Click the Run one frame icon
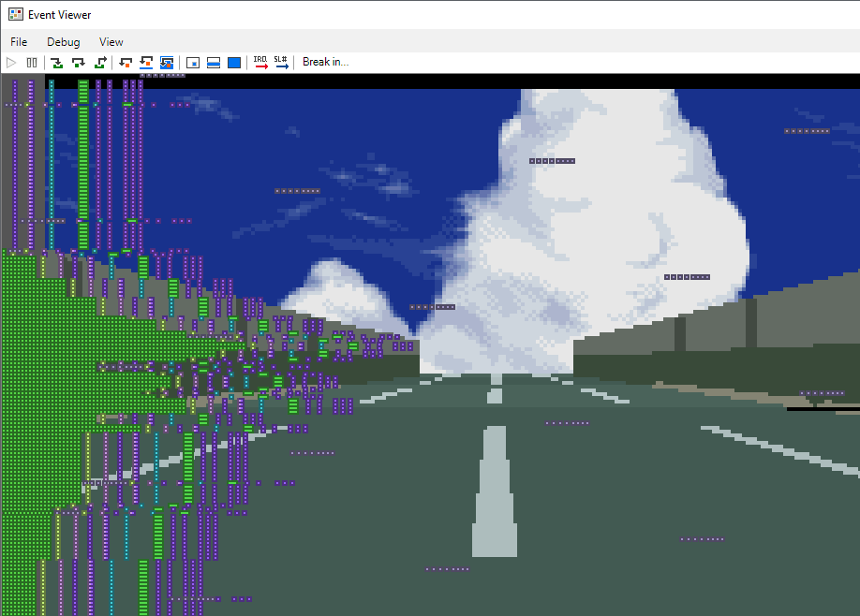 click(x=234, y=63)
